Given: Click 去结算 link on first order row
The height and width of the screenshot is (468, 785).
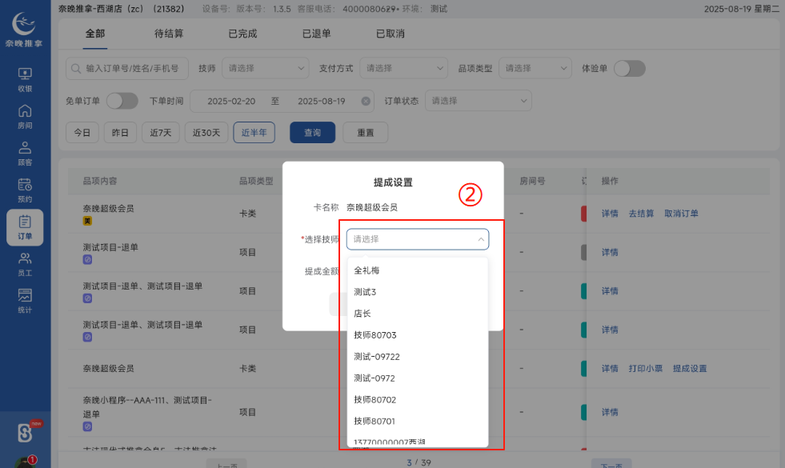Looking at the screenshot, I should (x=641, y=214).
